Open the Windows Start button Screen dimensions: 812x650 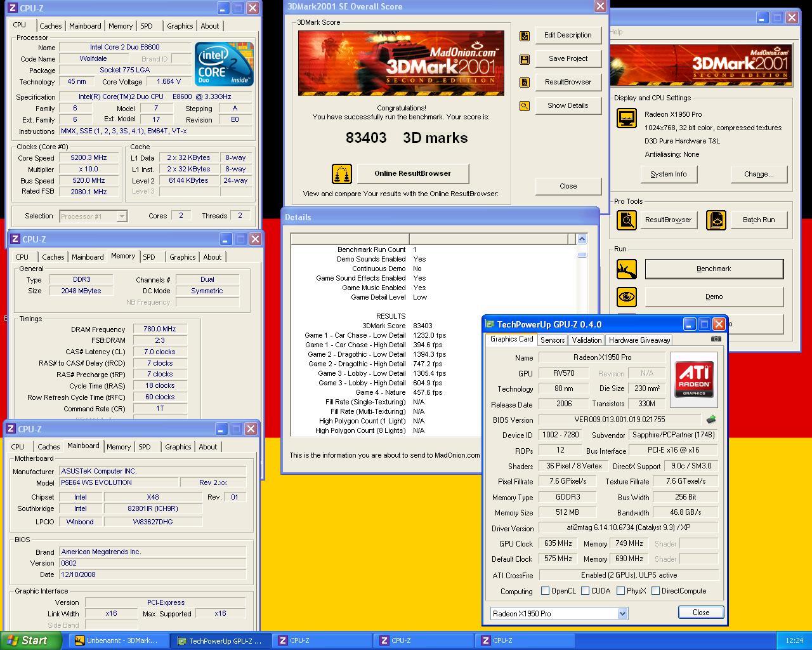[x=30, y=640]
